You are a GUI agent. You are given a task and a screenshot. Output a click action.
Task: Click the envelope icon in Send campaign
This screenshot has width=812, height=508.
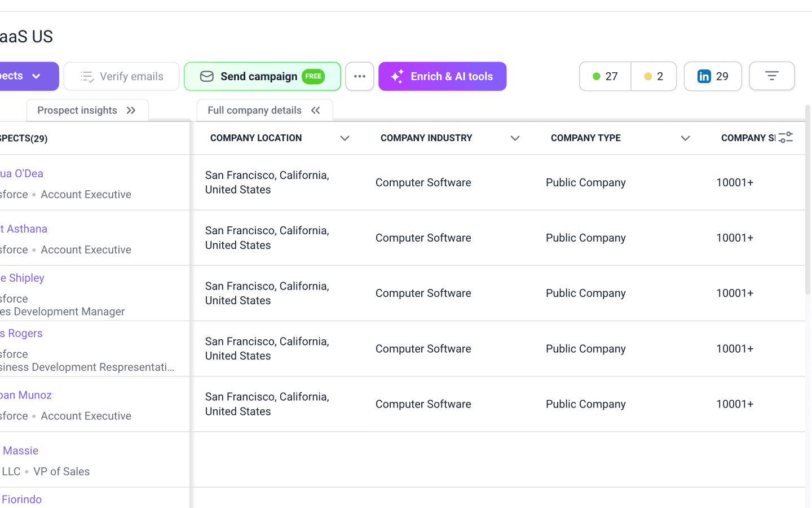point(207,76)
